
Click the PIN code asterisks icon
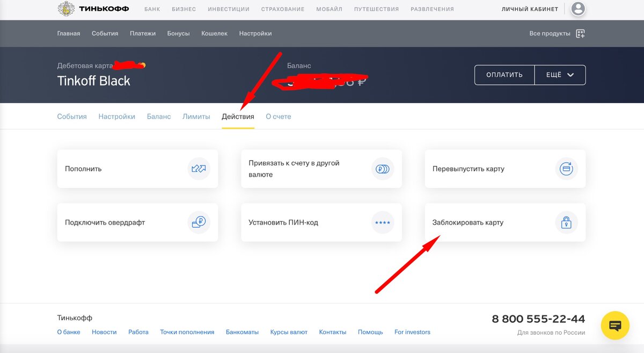[x=383, y=222]
